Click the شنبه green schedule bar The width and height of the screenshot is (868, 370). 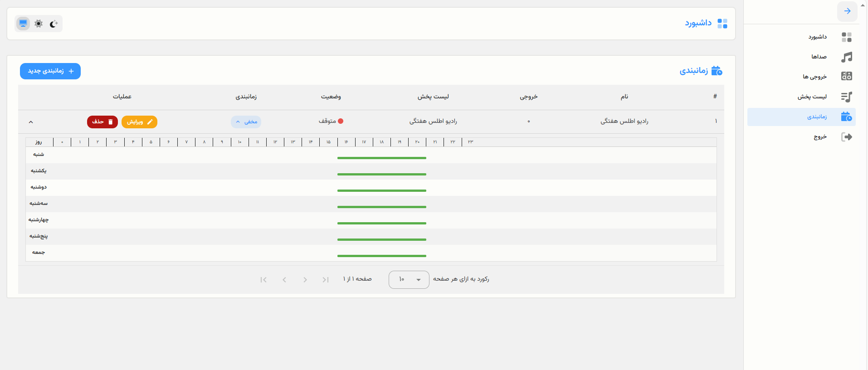[382, 158]
